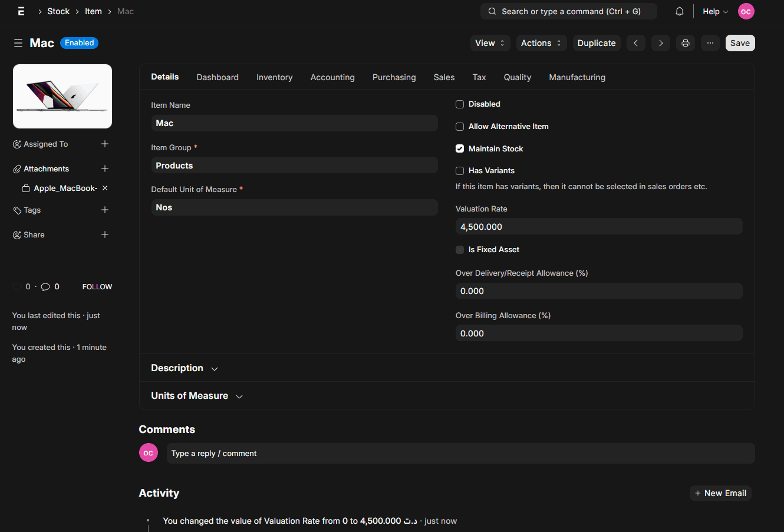The height and width of the screenshot is (532, 784).
Task: Click the Attachments paperclip icon
Action: click(17, 169)
